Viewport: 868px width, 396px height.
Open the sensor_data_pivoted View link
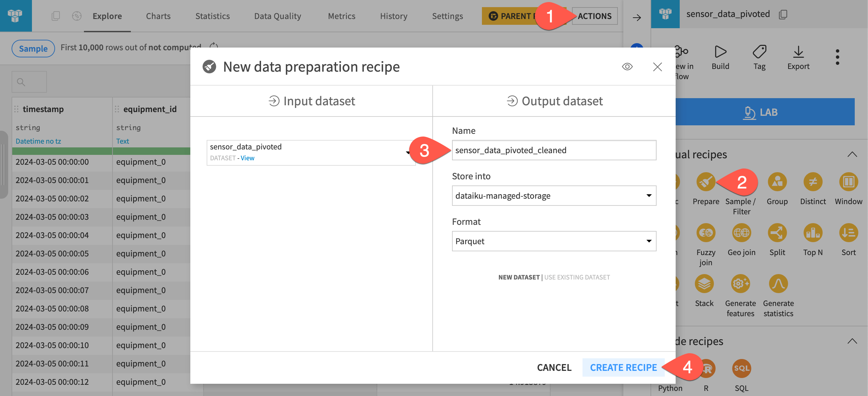pos(247,158)
